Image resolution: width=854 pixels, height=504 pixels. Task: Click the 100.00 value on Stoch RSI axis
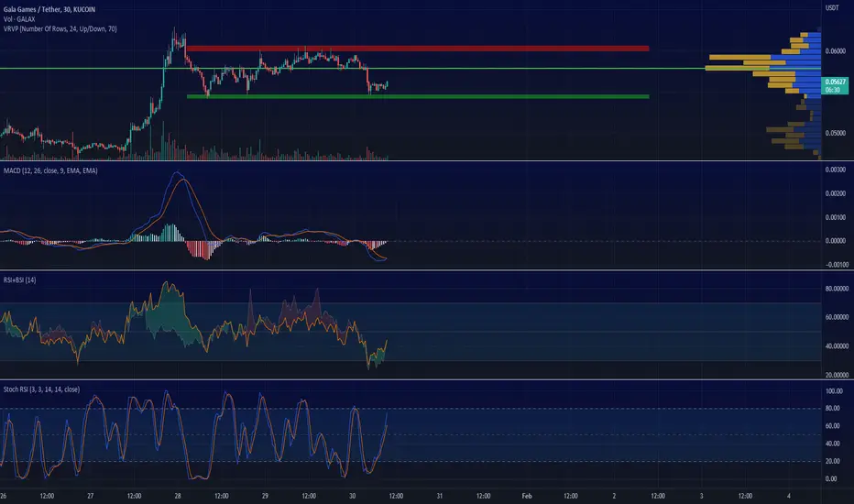[x=834, y=391]
